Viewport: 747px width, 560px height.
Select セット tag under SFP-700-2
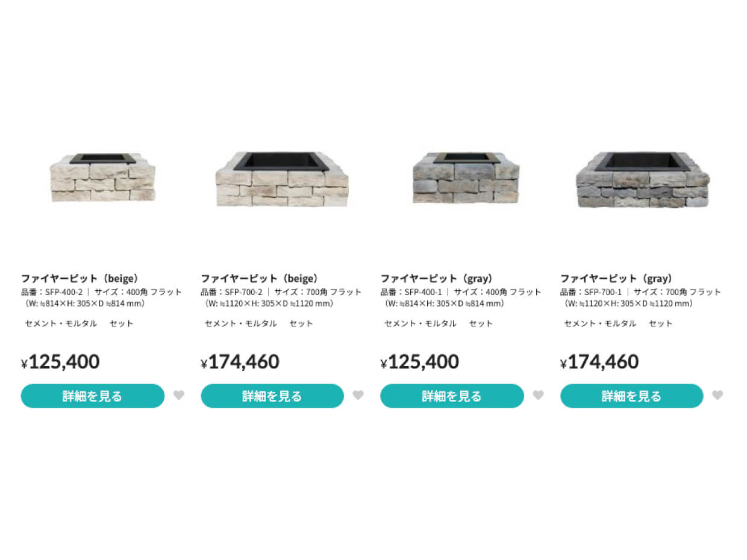[301, 323]
